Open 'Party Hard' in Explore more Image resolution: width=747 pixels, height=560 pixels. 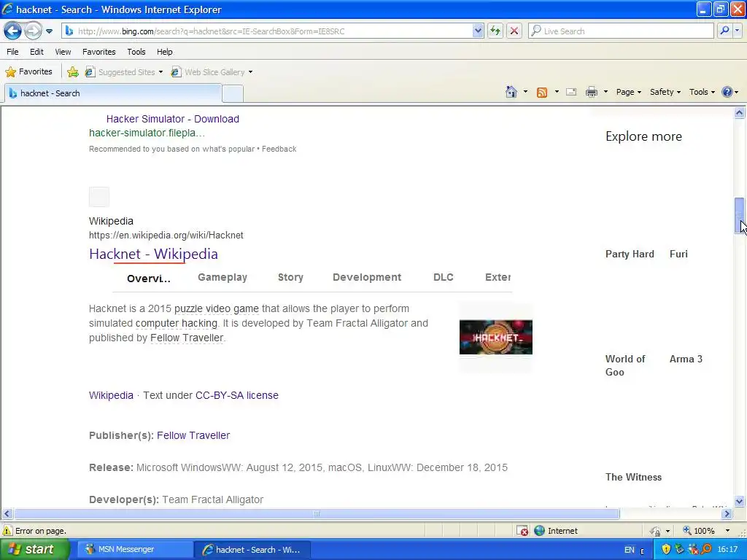pos(630,254)
